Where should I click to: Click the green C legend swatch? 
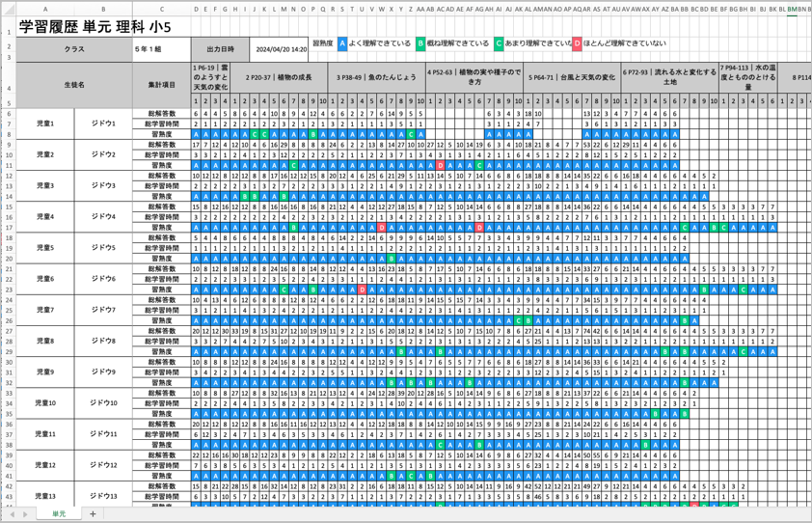(x=499, y=44)
